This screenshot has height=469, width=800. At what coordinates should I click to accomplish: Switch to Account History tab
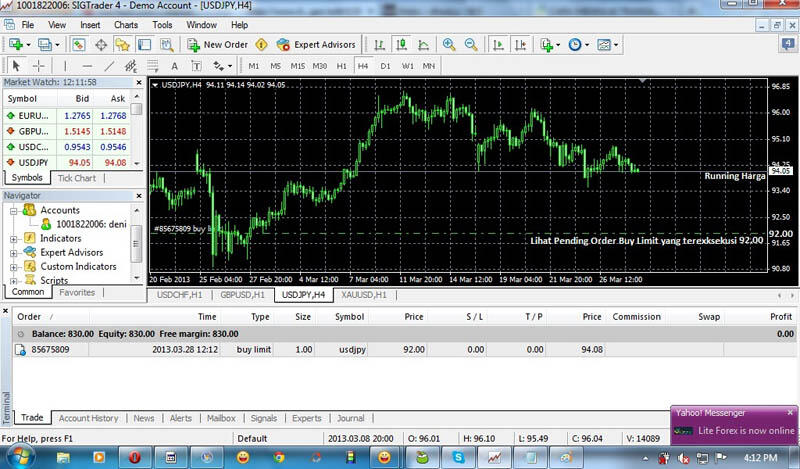click(88, 418)
